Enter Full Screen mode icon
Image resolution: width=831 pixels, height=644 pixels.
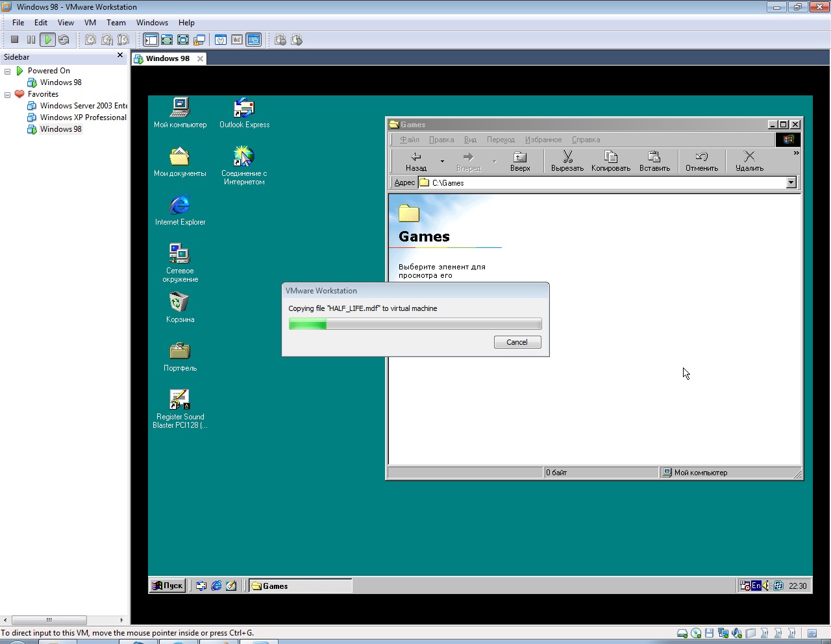point(183,40)
